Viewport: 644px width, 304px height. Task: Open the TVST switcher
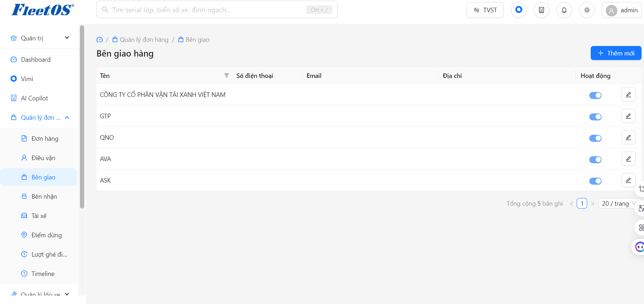[485, 10]
